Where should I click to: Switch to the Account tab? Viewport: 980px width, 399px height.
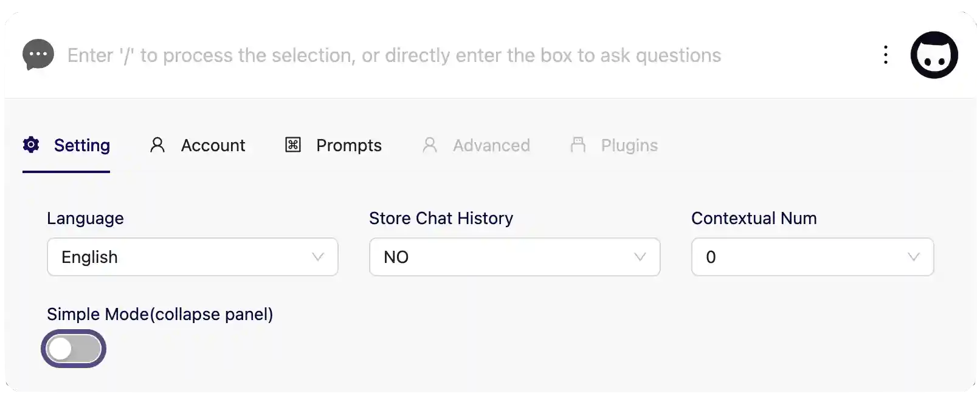213,146
